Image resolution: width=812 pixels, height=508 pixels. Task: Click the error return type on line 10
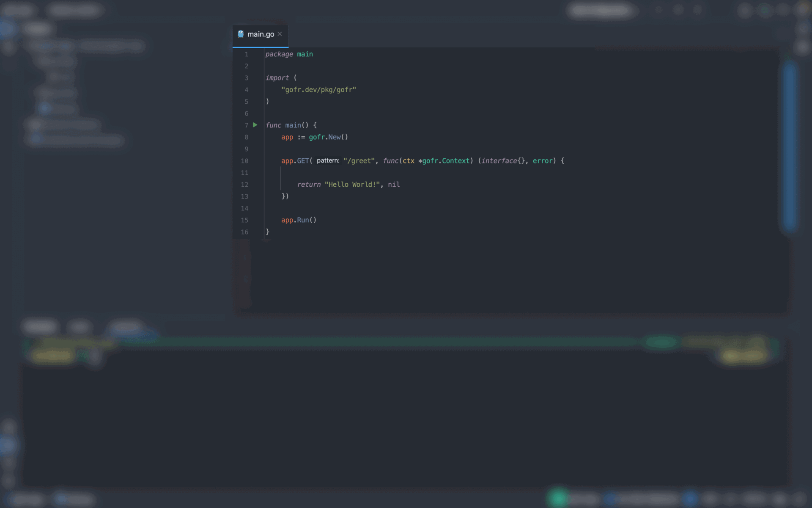click(x=543, y=161)
